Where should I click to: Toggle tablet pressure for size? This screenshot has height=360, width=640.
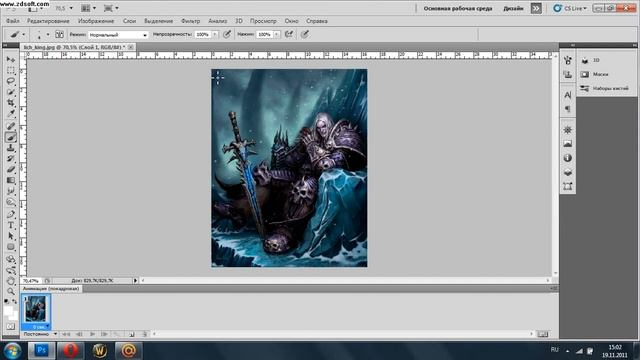point(304,35)
